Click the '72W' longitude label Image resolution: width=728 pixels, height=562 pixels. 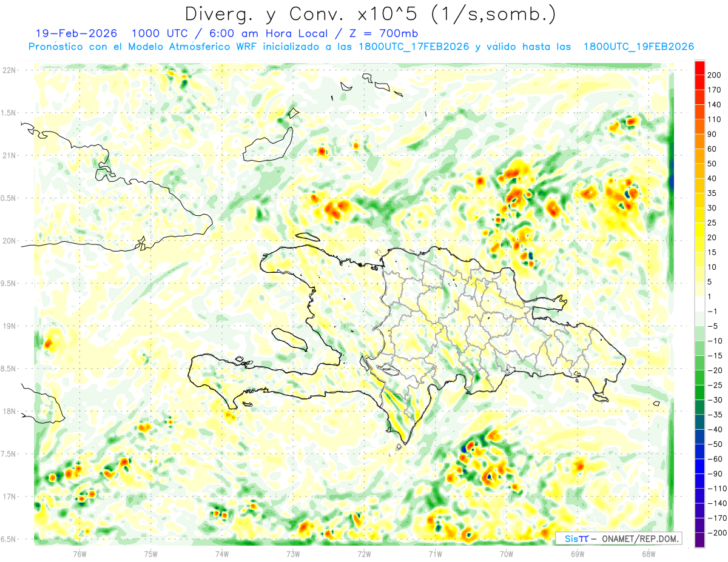tap(364, 554)
